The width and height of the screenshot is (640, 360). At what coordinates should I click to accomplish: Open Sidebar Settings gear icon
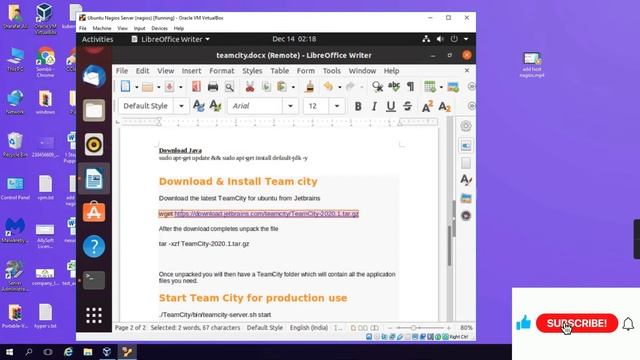(x=466, y=126)
